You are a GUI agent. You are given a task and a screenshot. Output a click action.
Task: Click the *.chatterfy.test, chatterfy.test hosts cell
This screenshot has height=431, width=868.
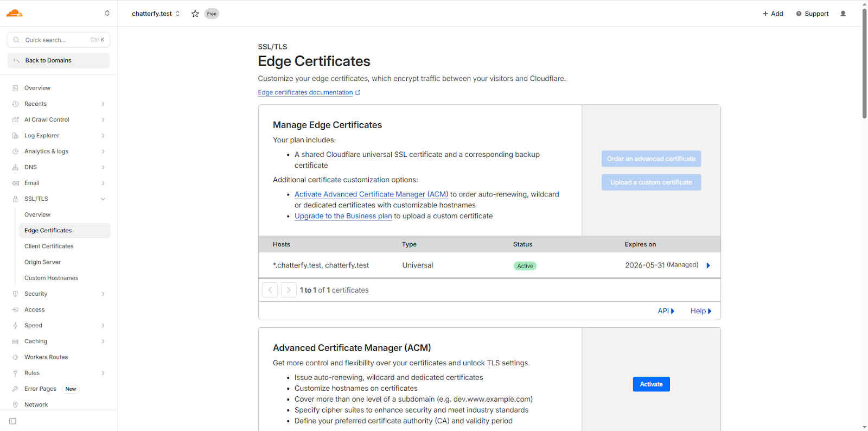[321, 265]
